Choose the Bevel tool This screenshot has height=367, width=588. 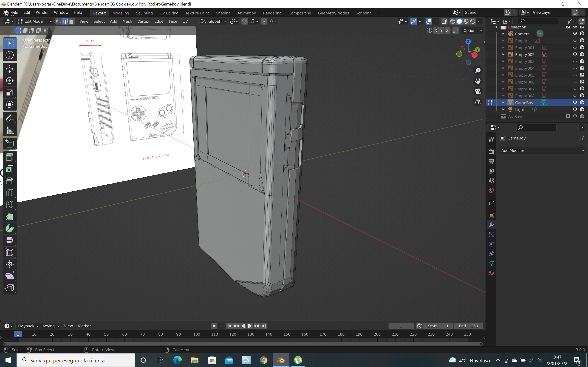point(9,181)
